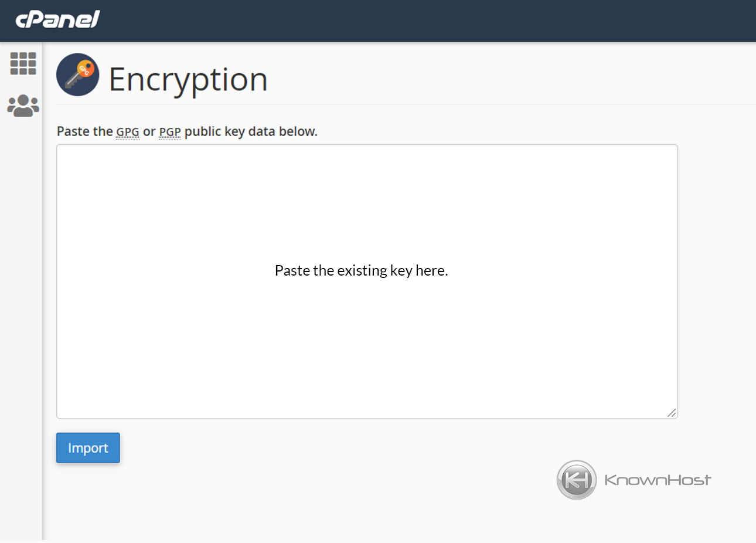Click the underlined PGP abbreviation

click(169, 131)
